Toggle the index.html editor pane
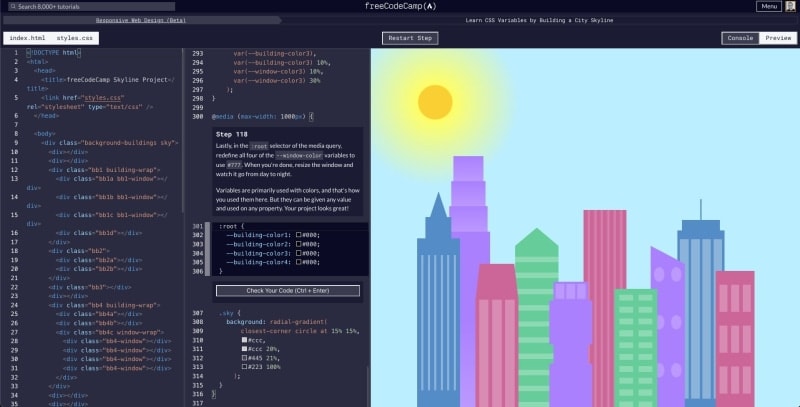 pos(27,38)
